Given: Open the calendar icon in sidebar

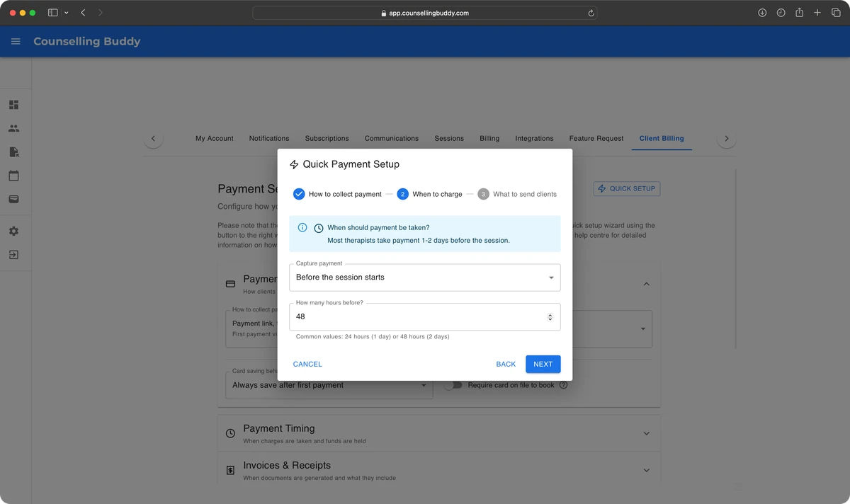Looking at the screenshot, I should pos(13,176).
